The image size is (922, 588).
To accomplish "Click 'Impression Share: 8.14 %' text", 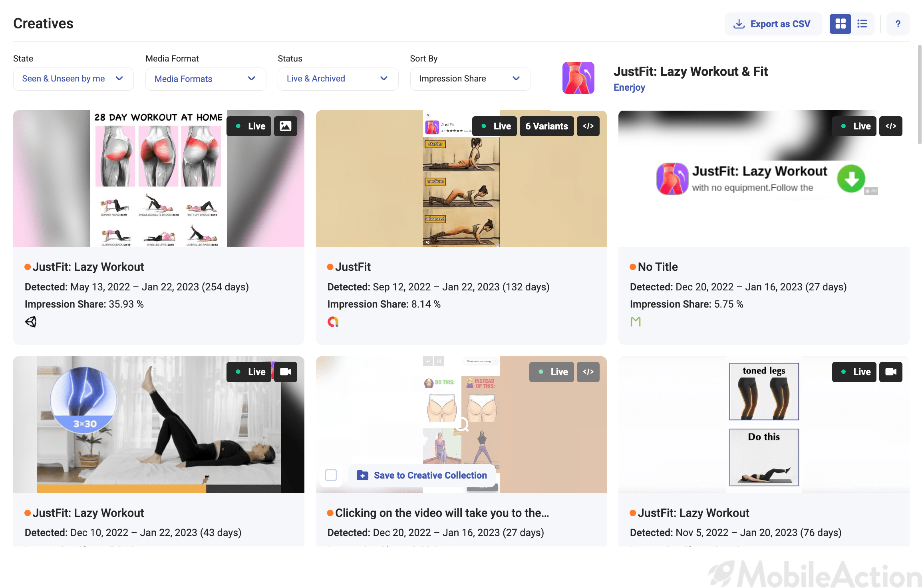I will pos(384,304).
